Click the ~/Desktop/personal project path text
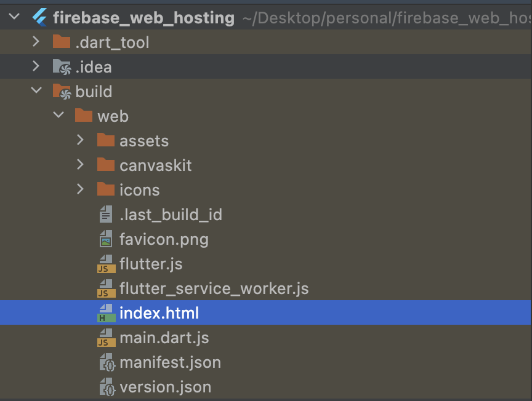This screenshot has width=532, height=401. [387, 18]
